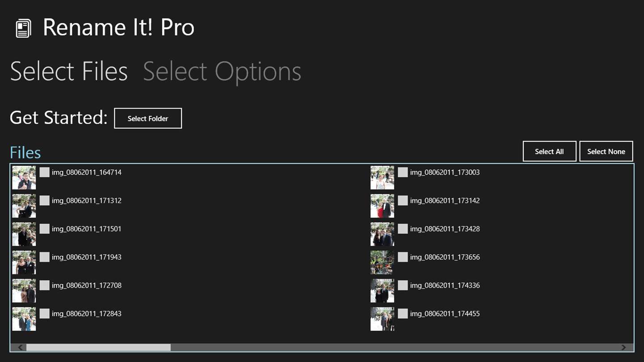Enable checkbox for img_08062011_172708
The image size is (644, 362).
click(44, 286)
